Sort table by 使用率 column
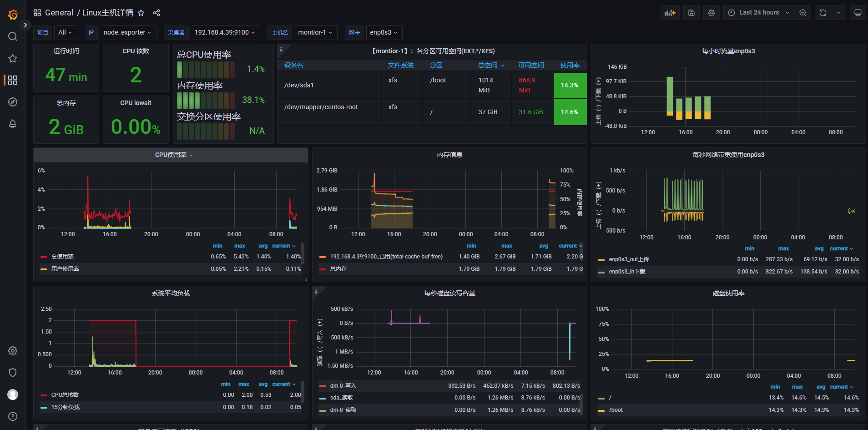Screen dimensions: 868x430 point(570,65)
